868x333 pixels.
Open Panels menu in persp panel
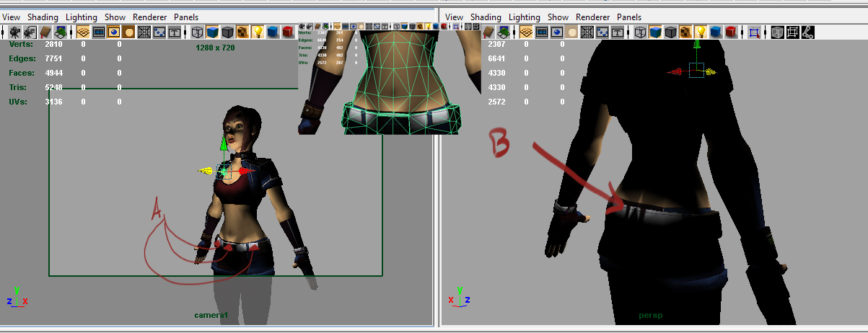click(629, 17)
